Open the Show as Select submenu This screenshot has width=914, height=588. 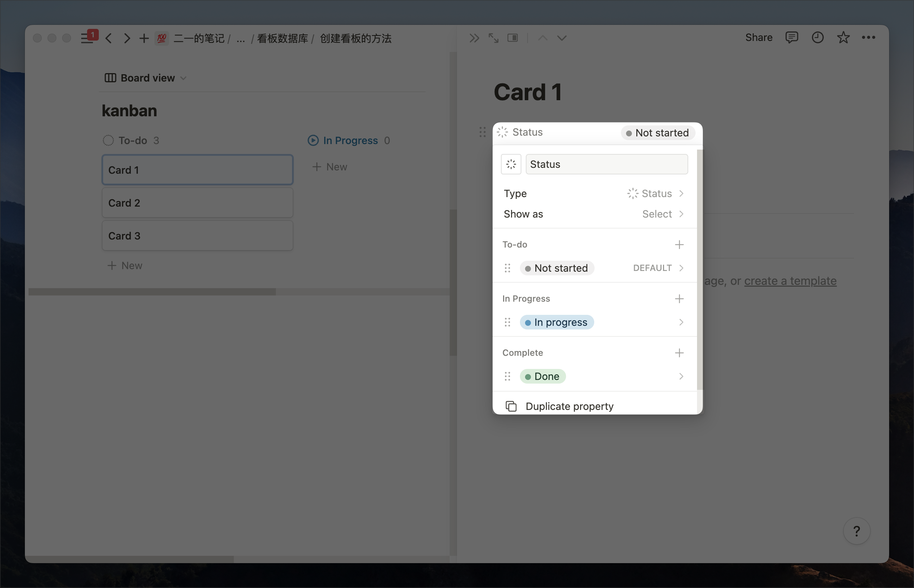click(x=595, y=214)
